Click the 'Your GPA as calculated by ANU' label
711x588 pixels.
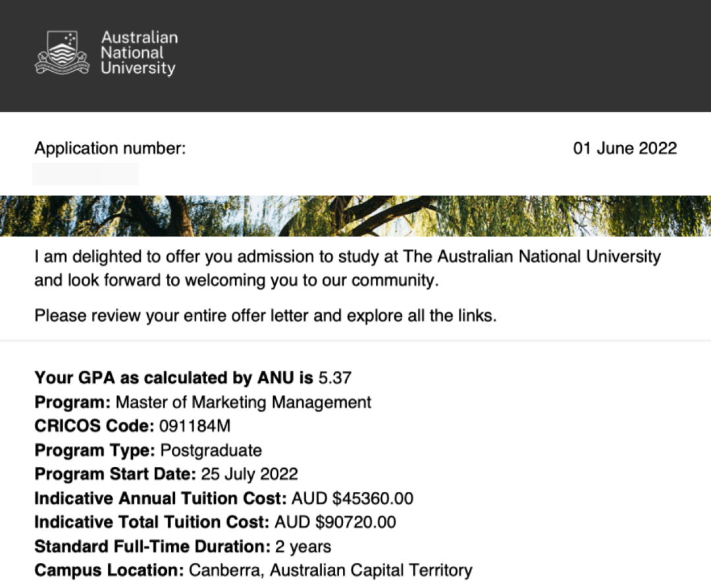(174, 378)
